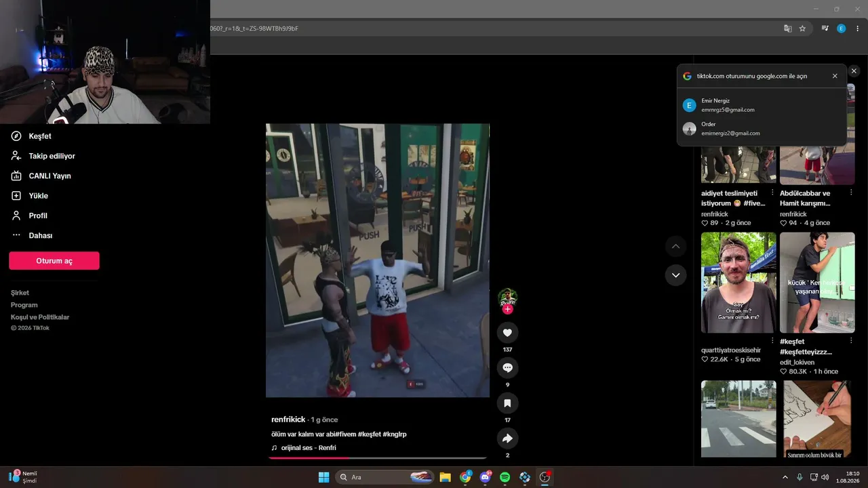The width and height of the screenshot is (868, 488).
Task: Bookmark this page with star icon
Action: pos(802,28)
